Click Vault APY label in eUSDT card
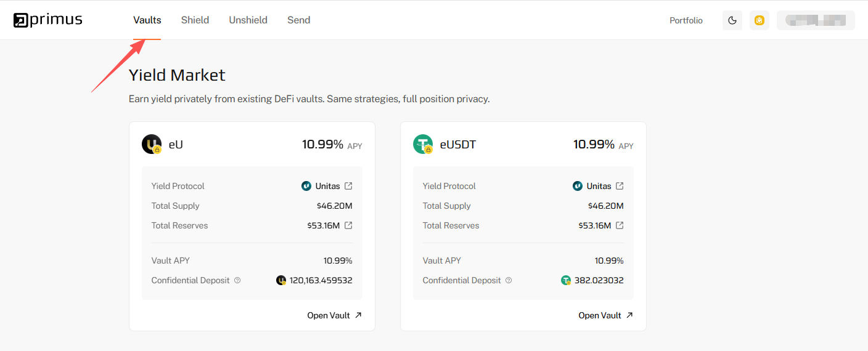 click(442, 260)
